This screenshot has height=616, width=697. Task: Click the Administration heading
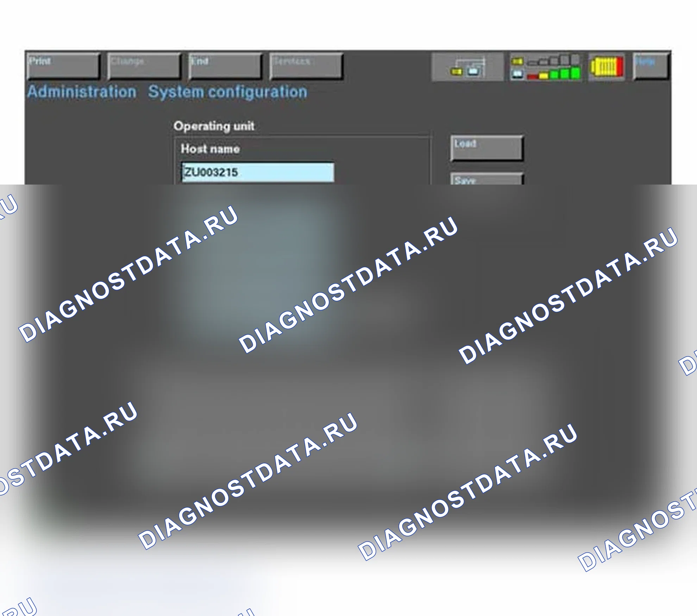tap(82, 92)
